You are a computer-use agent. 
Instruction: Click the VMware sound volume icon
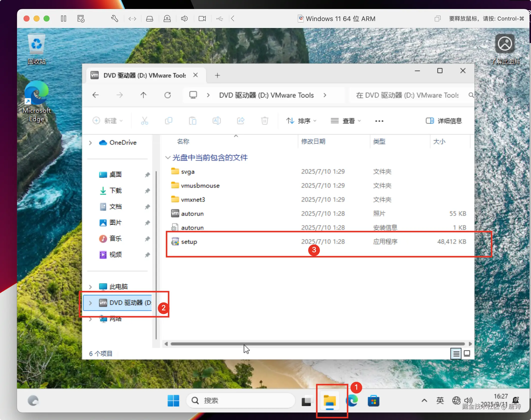pyautogui.click(x=184, y=19)
